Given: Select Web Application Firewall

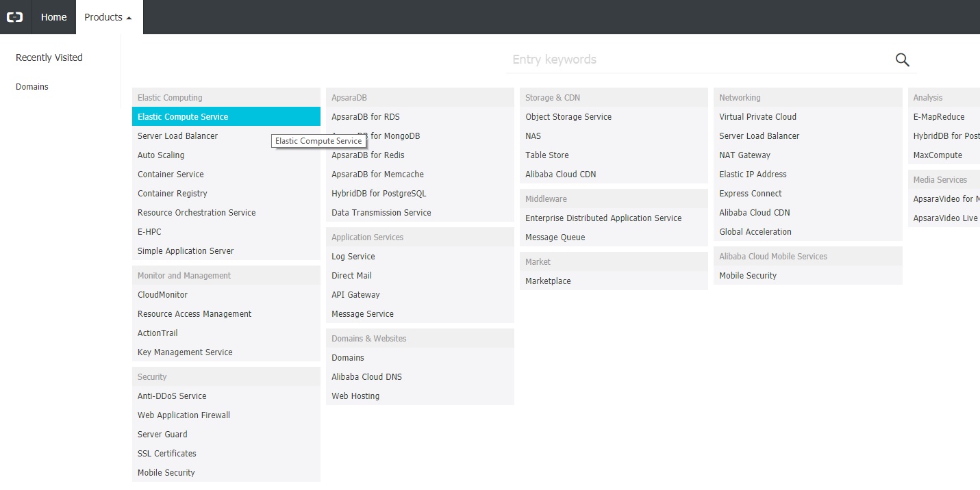Looking at the screenshot, I should [226, 415].
